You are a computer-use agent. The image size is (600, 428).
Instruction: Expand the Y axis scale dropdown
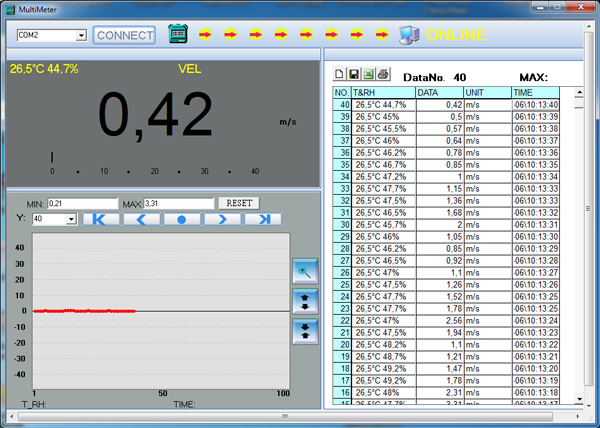pos(70,219)
